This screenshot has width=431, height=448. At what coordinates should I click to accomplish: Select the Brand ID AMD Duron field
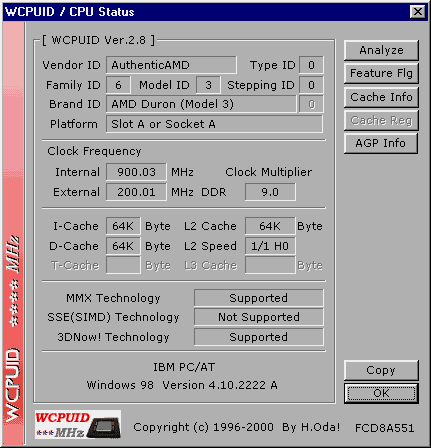tap(201, 104)
